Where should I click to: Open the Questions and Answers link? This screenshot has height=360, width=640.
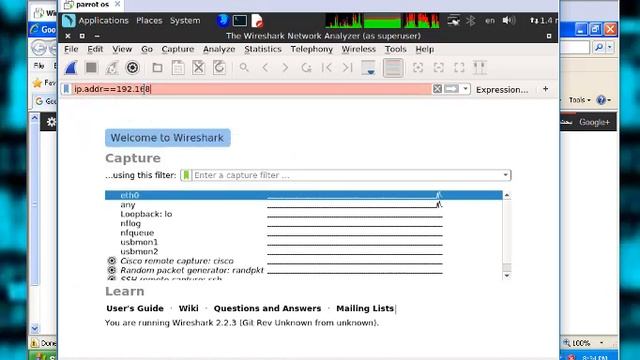267,309
